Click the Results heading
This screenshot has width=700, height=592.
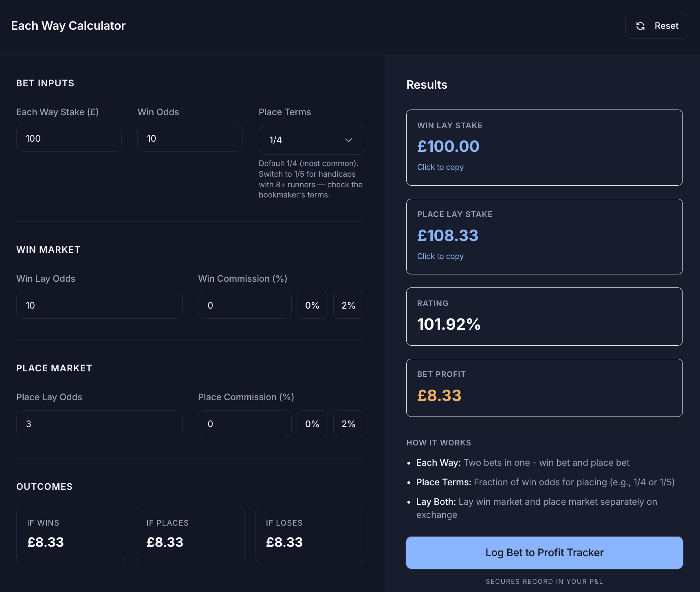[x=427, y=85]
